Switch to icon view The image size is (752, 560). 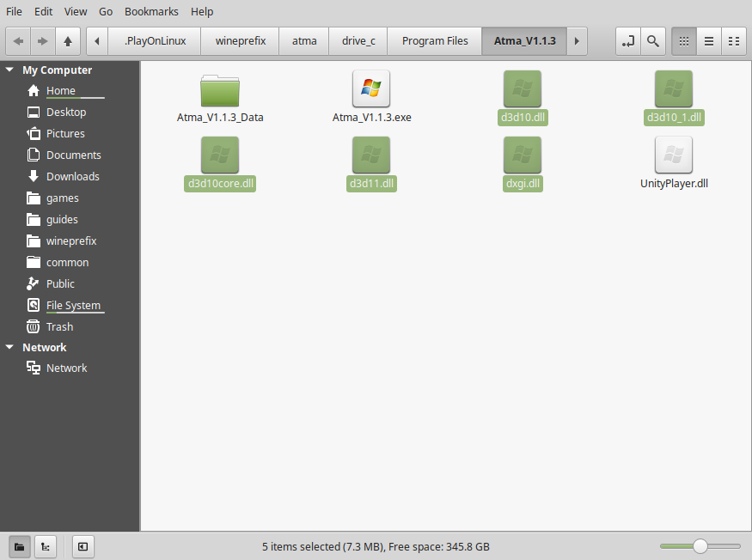click(684, 41)
